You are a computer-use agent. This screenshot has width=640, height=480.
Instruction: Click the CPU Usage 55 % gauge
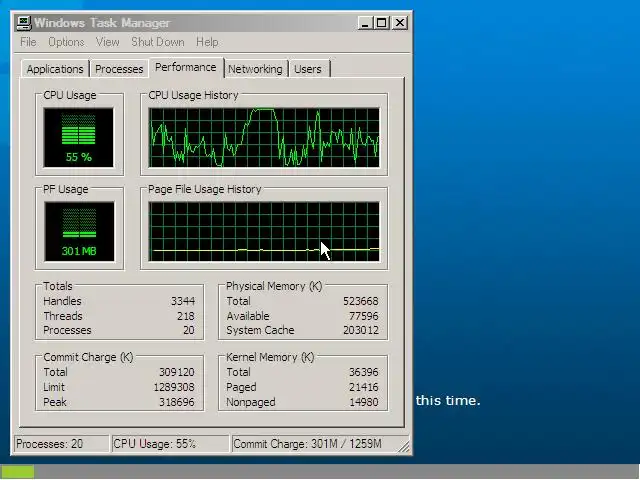click(79, 138)
